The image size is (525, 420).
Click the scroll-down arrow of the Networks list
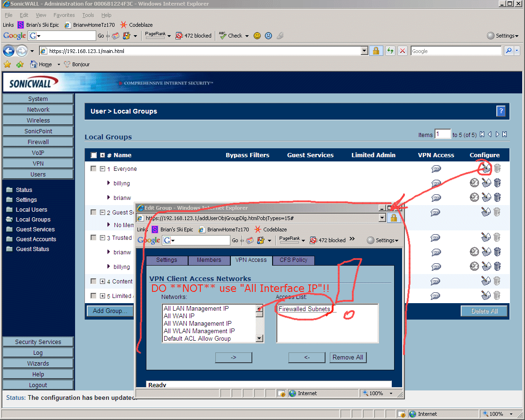pos(259,339)
